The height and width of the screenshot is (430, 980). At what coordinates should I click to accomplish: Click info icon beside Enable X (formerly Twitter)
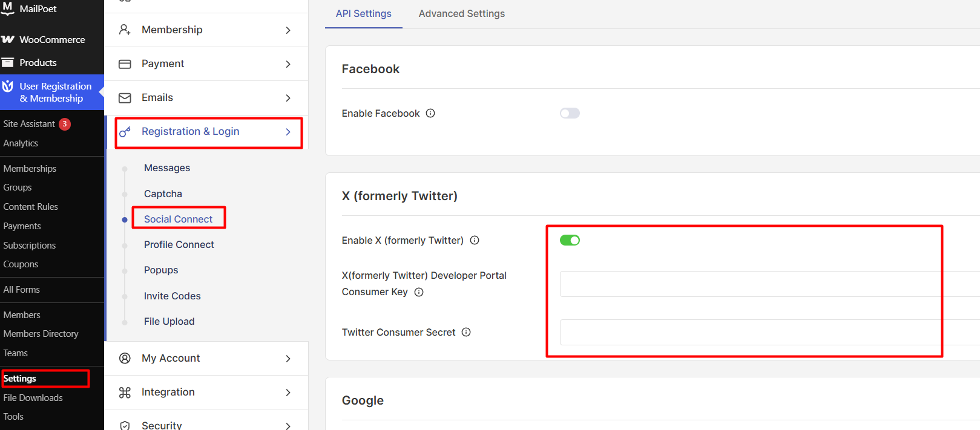coord(475,240)
